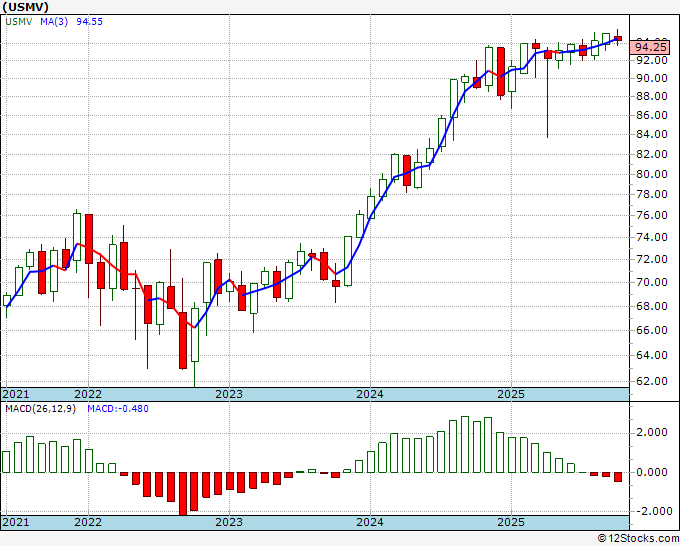Click 2023 on the MACD panel time axis
Viewport: 680px width, 546px height.
coord(229,522)
